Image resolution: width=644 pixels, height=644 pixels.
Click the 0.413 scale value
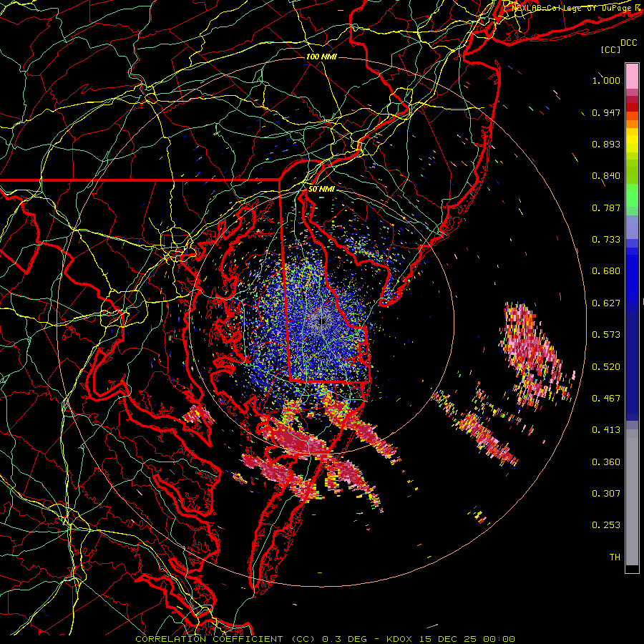coord(606,430)
